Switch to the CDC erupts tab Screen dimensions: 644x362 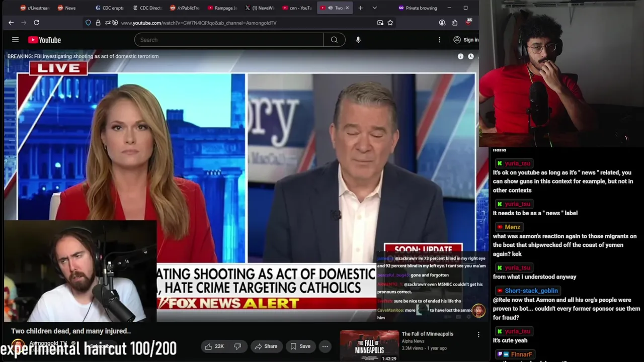(x=109, y=8)
